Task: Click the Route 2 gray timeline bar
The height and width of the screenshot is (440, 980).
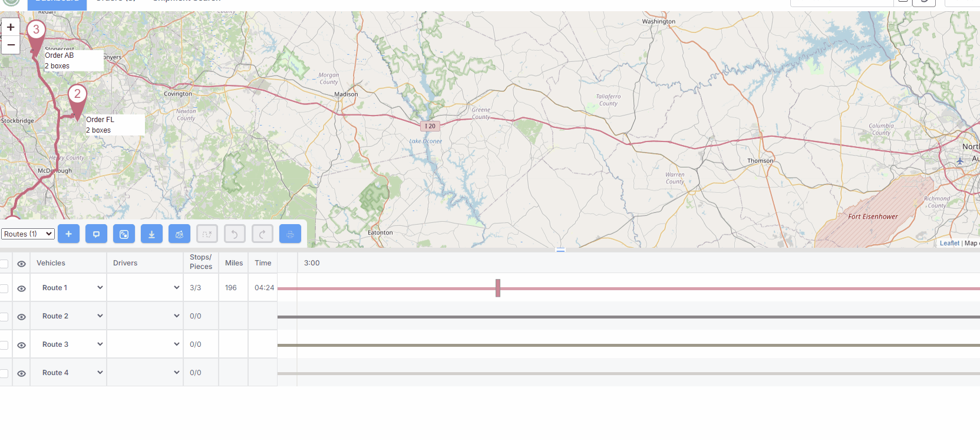Action: tap(629, 317)
